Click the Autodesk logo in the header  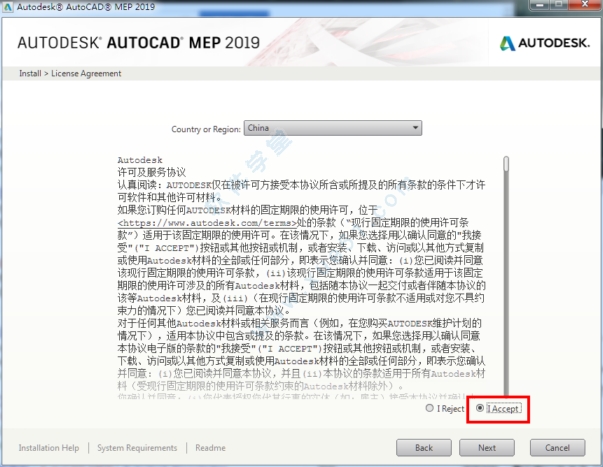click(x=545, y=43)
